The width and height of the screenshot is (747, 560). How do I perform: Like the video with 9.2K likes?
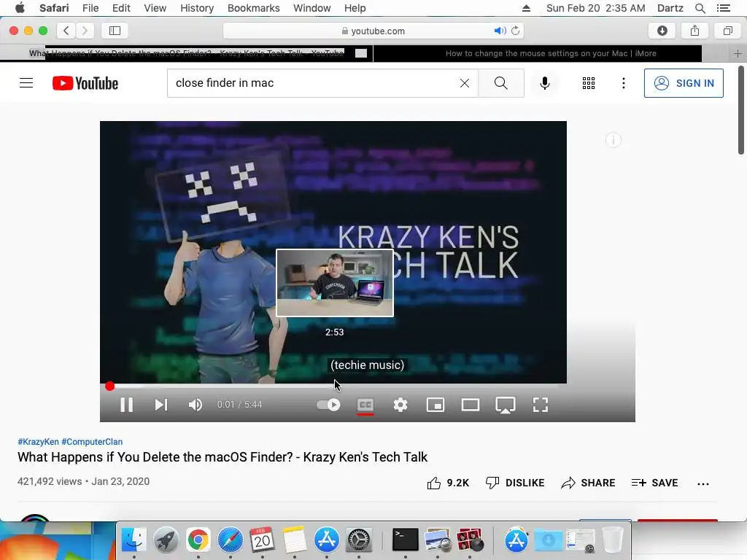448,483
